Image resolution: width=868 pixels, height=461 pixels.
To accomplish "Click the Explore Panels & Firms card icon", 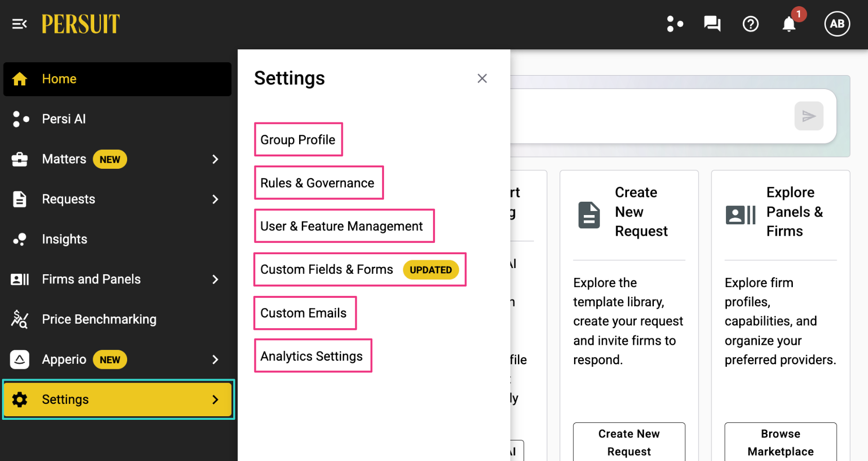I will tap(740, 215).
